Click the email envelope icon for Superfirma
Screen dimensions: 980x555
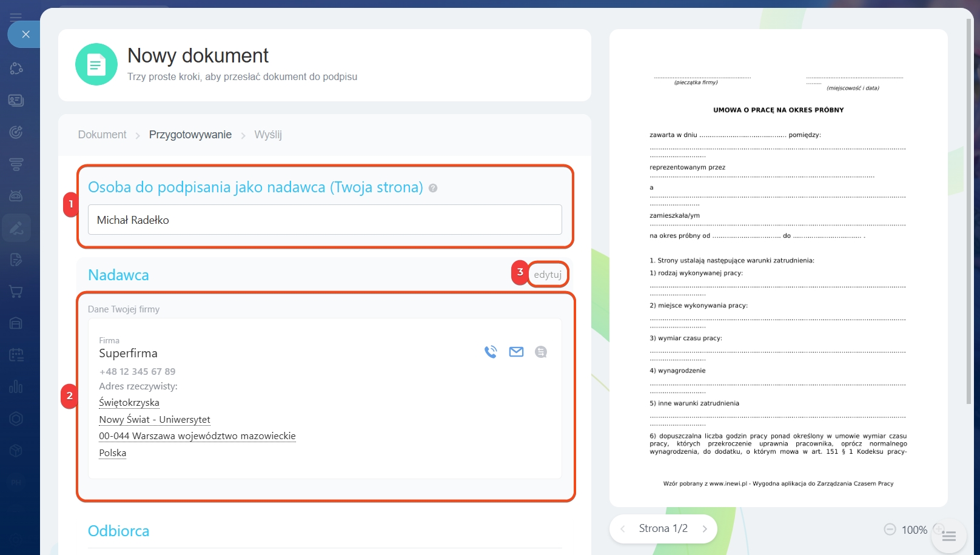tap(516, 352)
